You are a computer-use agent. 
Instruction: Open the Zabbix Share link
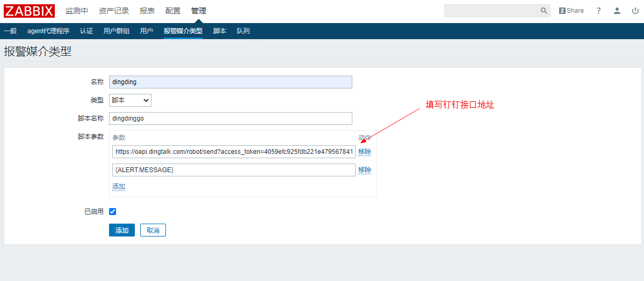click(x=571, y=11)
